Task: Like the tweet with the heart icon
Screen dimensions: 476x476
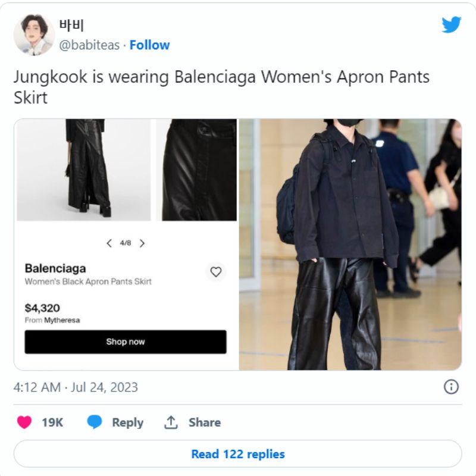Action: click(24, 422)
